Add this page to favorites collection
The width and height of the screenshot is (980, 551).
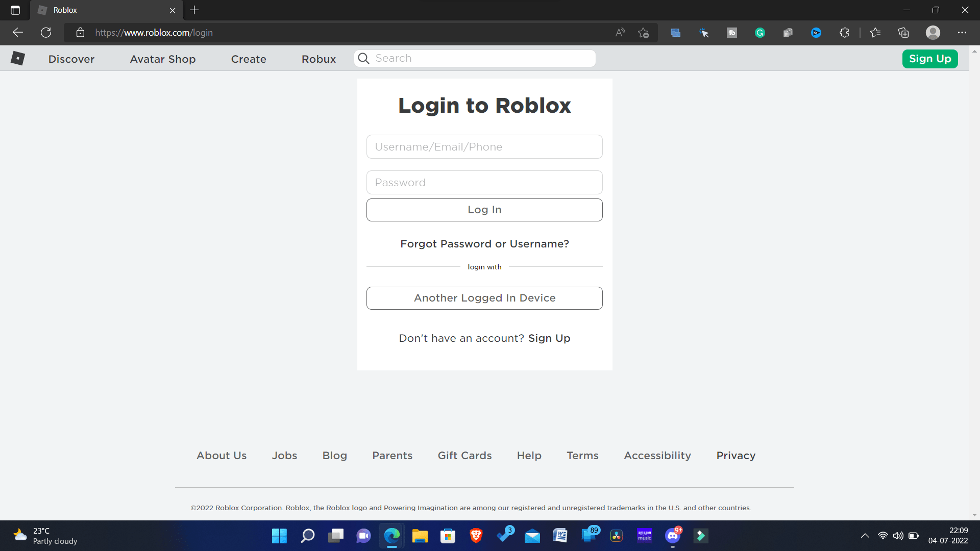tap(643, 32)
